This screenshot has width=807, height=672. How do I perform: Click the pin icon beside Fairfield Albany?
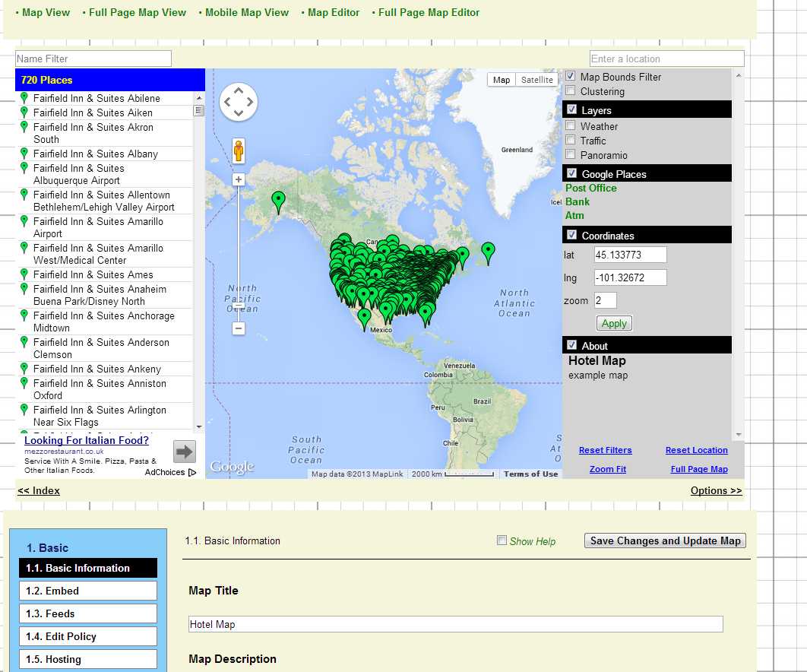point(24,154)
